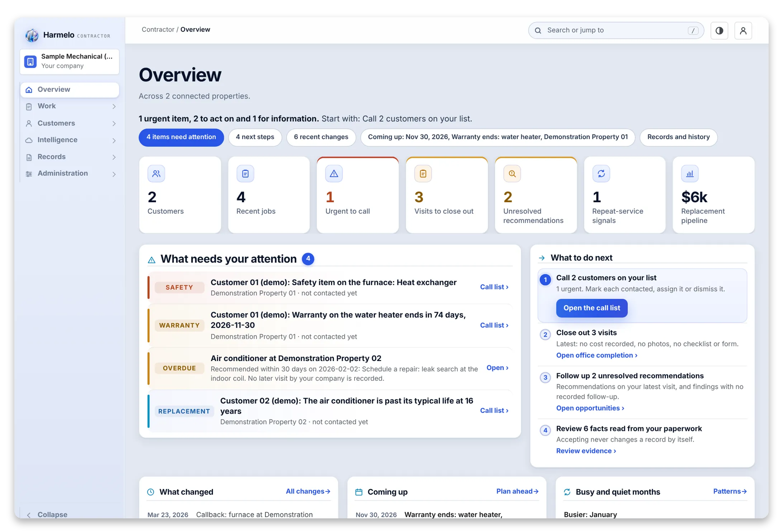Select the '6 recent changes' pill
The width and height of the screenshot is (783, 532).
click(321, 137)
